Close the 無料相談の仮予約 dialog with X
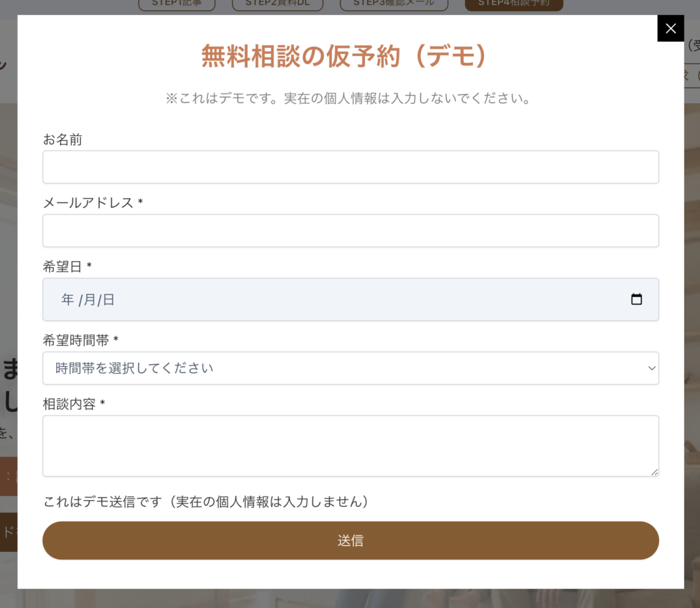This screenshot has width=700, height=608. pyautogui.click(x=670, y=28)
